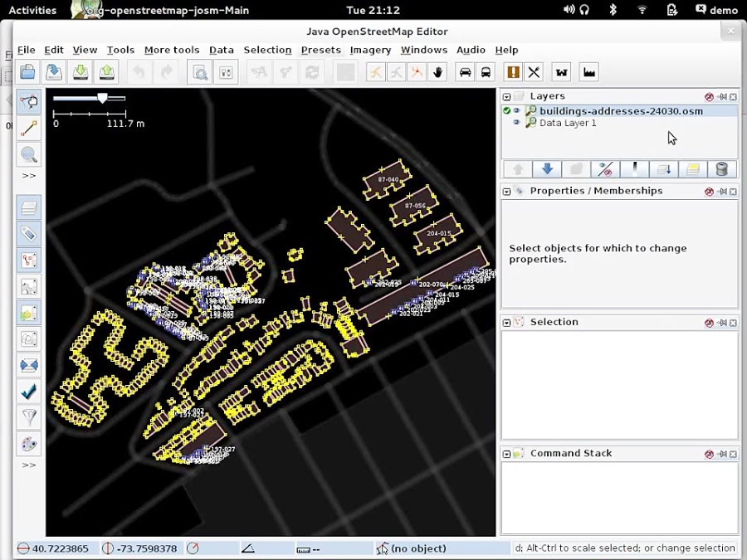
Task: Open the search icon in the toolbar
Action: (200, 72)
